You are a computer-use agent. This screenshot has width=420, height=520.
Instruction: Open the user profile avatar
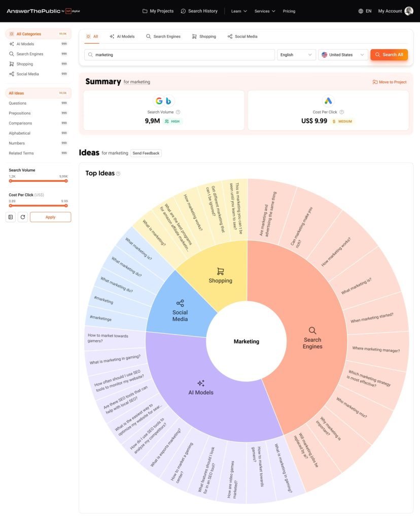(x=409, y=11)
